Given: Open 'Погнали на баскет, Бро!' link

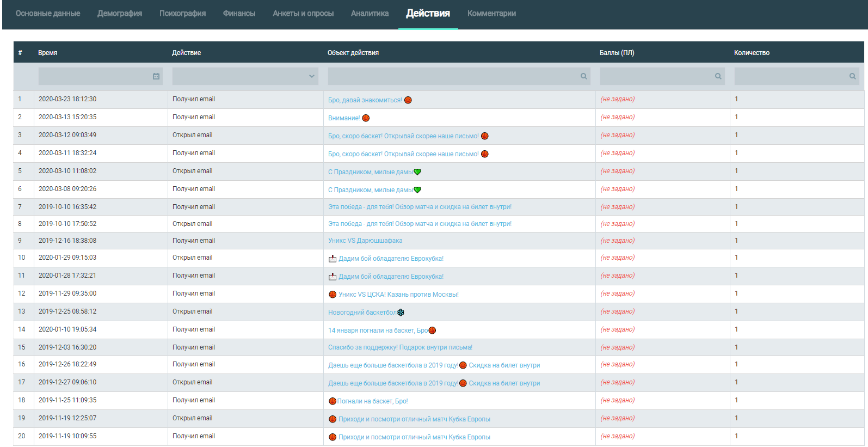Looking at the screenshot, I should click(372, 401).
